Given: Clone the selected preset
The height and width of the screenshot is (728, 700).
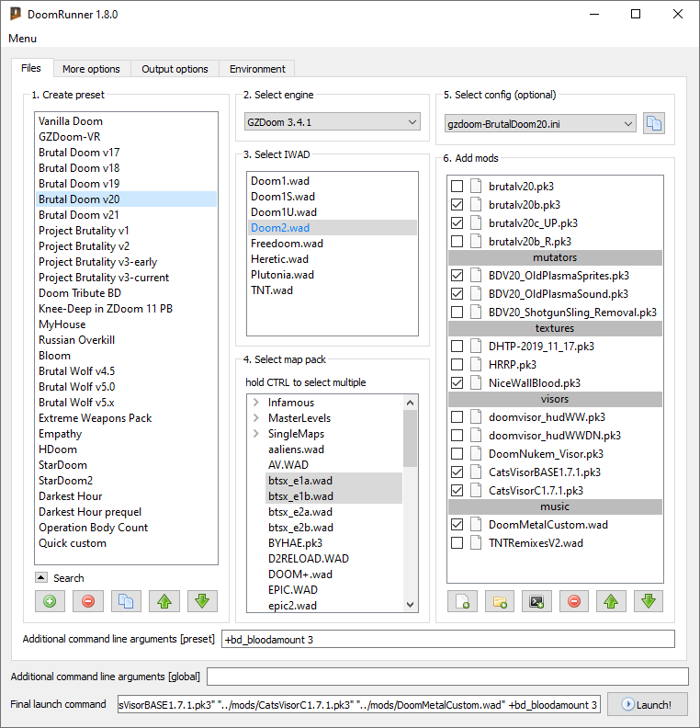Looking at the screenshot, I should [x=126, y=601].
